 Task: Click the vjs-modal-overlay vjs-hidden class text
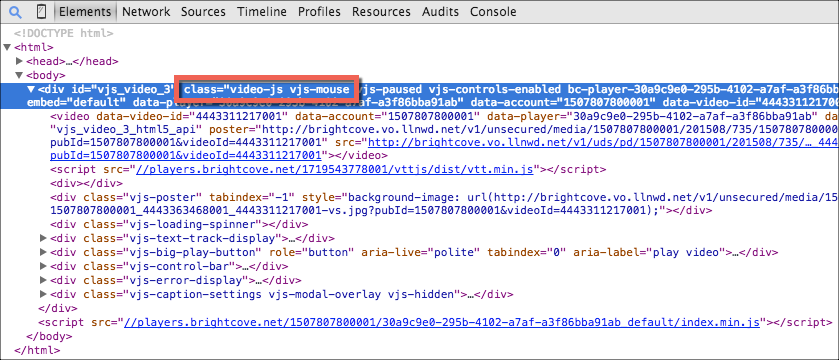click(x=361, y=294)
